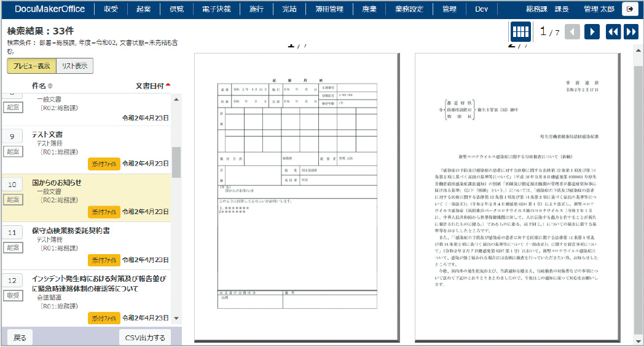Click 起案 status badge of row 9
The height and width of the screenshot is (347, 644).
tap(13, 151)
